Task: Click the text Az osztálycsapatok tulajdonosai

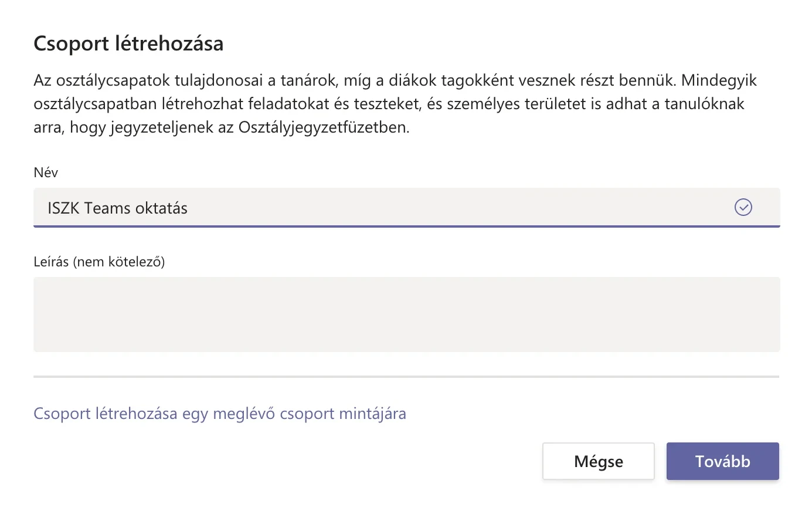Action: pyautogui.click(x=148, y=80)
